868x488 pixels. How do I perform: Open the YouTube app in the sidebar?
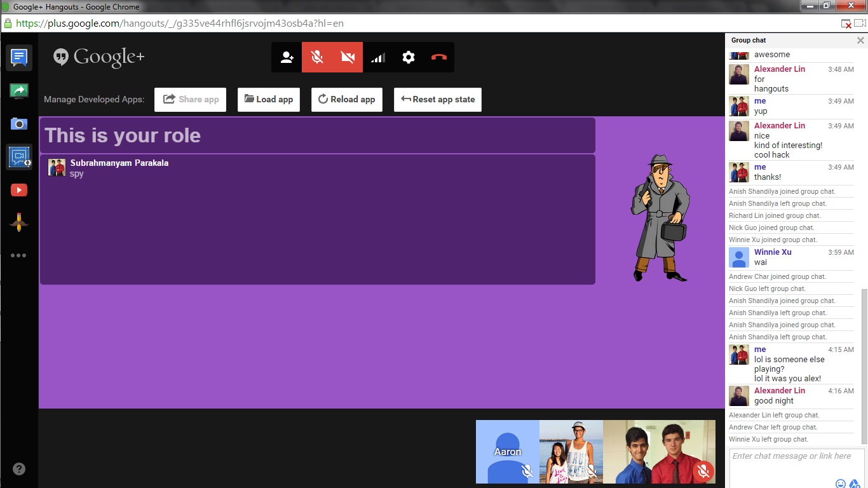[19, 190]
